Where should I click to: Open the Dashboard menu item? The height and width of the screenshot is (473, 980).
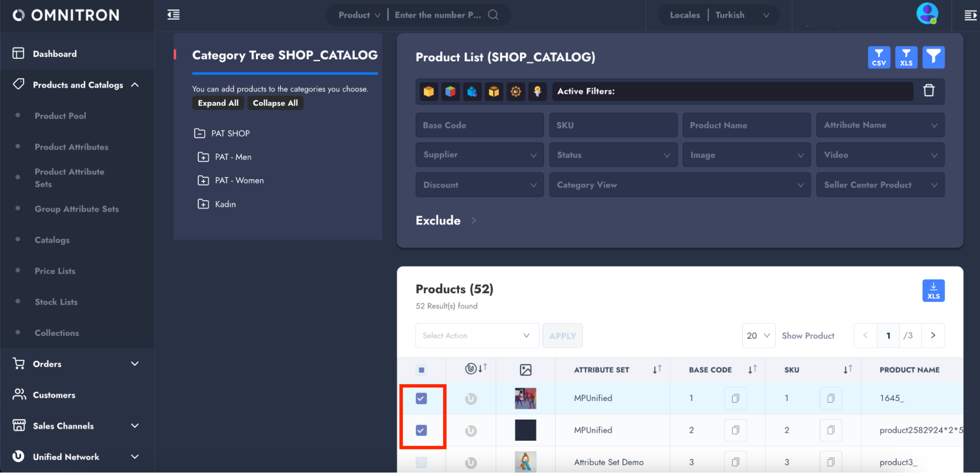(54, 54)
